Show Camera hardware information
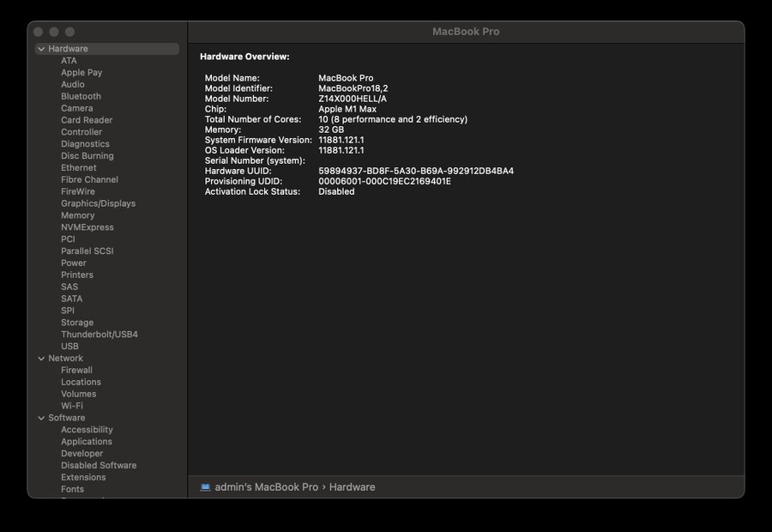 click(77, 108)
